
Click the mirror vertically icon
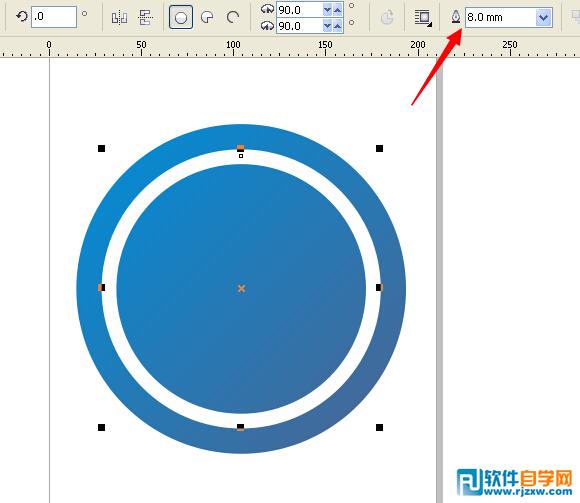point(145,17)
